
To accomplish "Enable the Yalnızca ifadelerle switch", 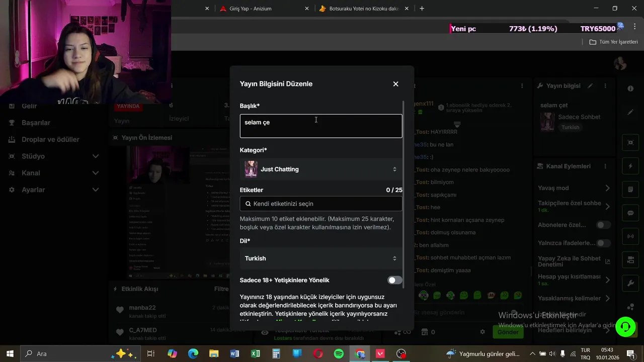I will (x=603, y=243).
